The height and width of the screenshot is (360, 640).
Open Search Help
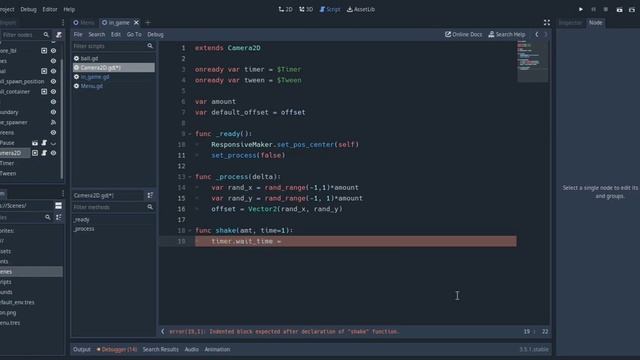507,34
